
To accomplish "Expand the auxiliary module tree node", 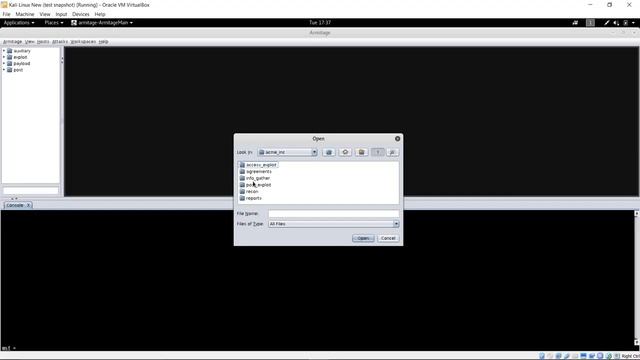I will (4, 51).
